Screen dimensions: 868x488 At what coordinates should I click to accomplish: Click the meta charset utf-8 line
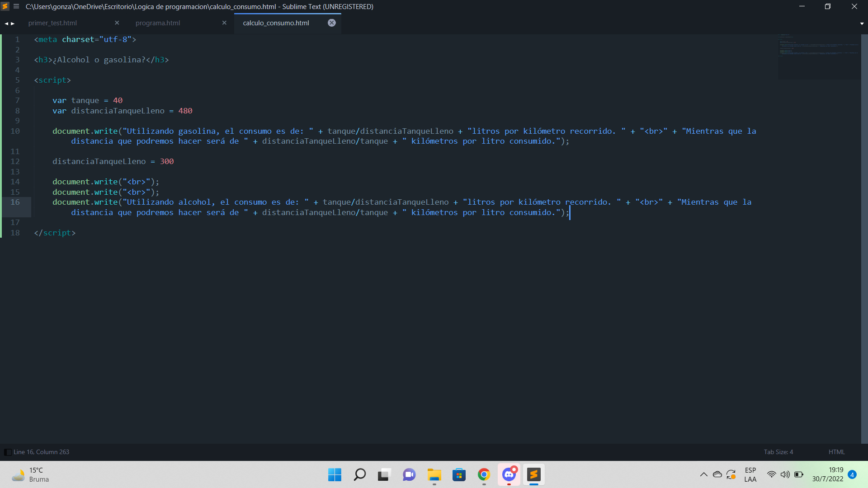click(85, 39)
